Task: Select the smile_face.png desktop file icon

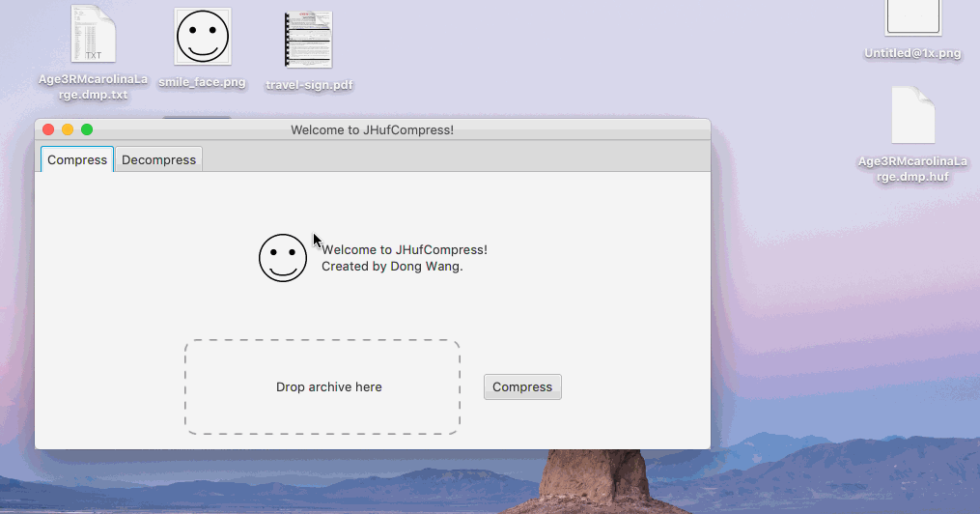Action: (x=203, y=37)
